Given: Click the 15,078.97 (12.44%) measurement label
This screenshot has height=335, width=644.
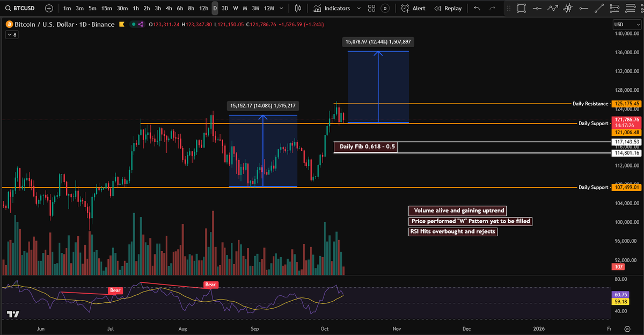Looking at the screenshot, I should [378, 41].
